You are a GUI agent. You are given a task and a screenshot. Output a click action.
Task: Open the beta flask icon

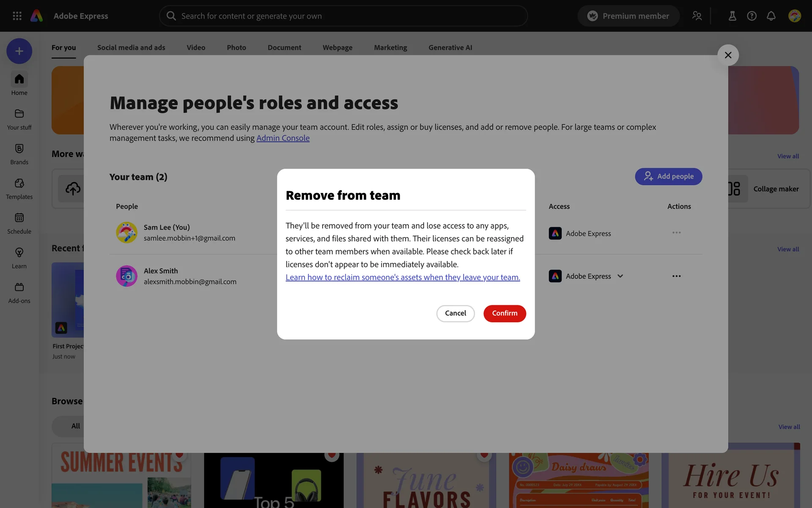tap(732, 16)
